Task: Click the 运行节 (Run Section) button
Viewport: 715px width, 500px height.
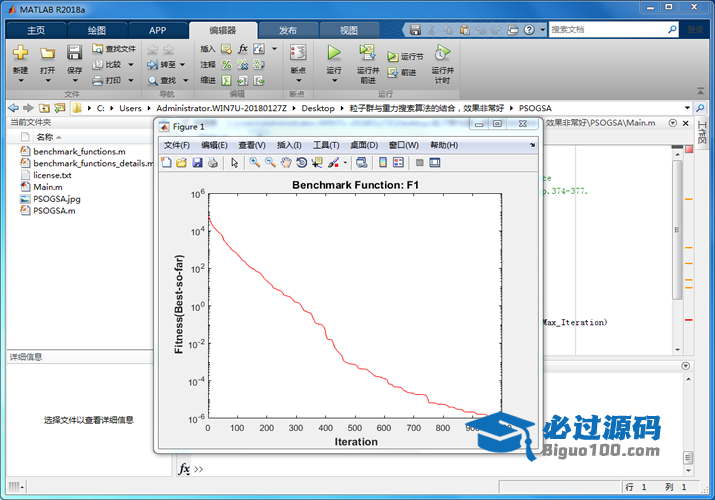Action: click(405, 57)
